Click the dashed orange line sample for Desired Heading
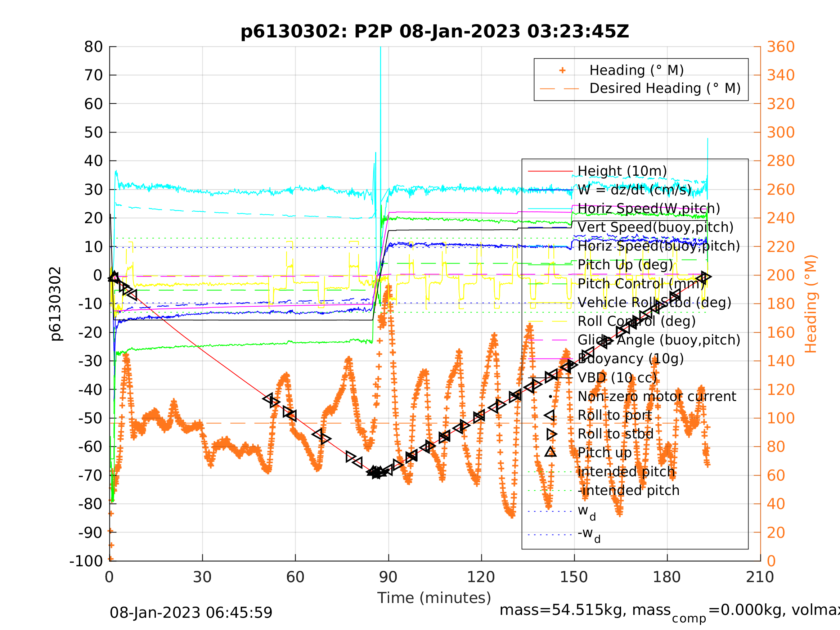 pos(560,89)
